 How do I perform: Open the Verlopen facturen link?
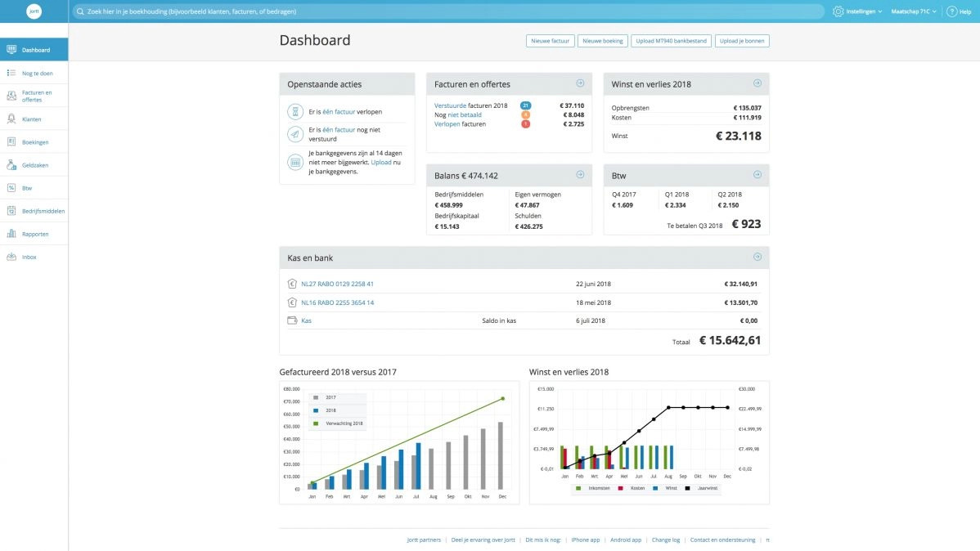tap(447, 124)
